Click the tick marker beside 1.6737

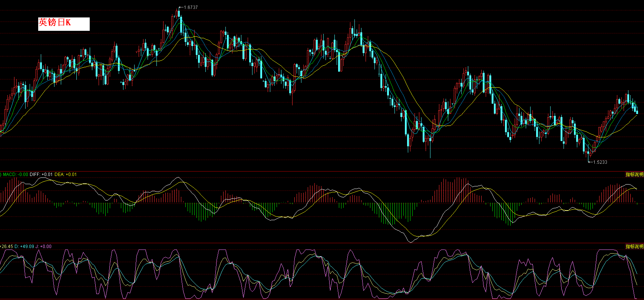pyautogui.click(x=181, y=7)
